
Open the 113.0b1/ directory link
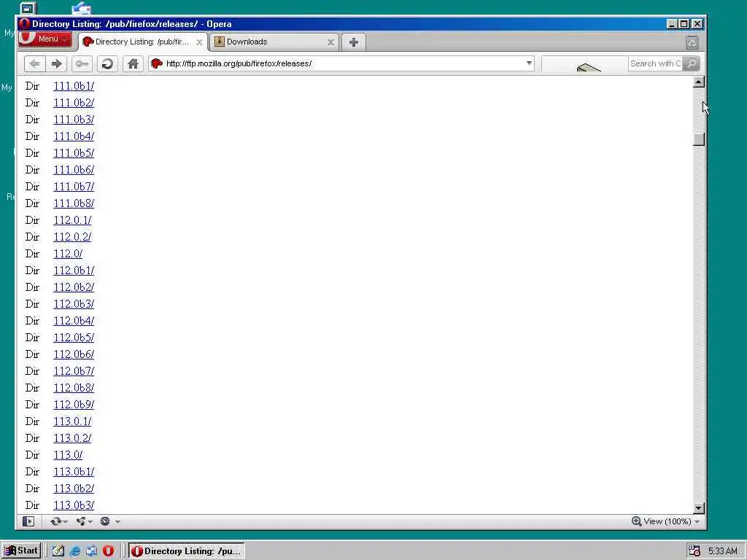click(74, 472)
